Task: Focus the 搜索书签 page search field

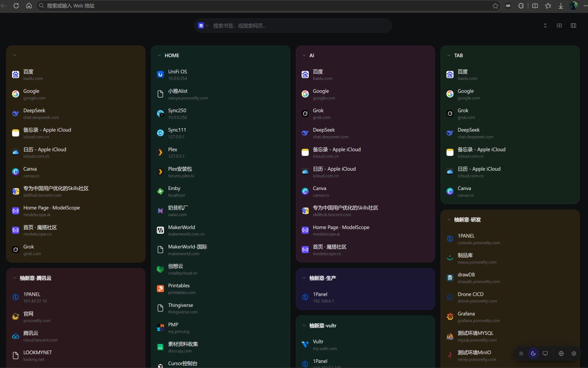Action: (x=300, y=26)
